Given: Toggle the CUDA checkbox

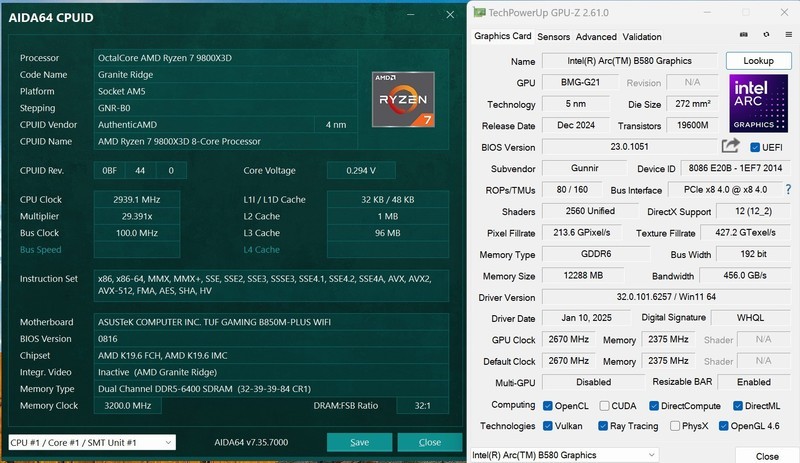Looking at the screenshot, I should [x=604, y=406].
